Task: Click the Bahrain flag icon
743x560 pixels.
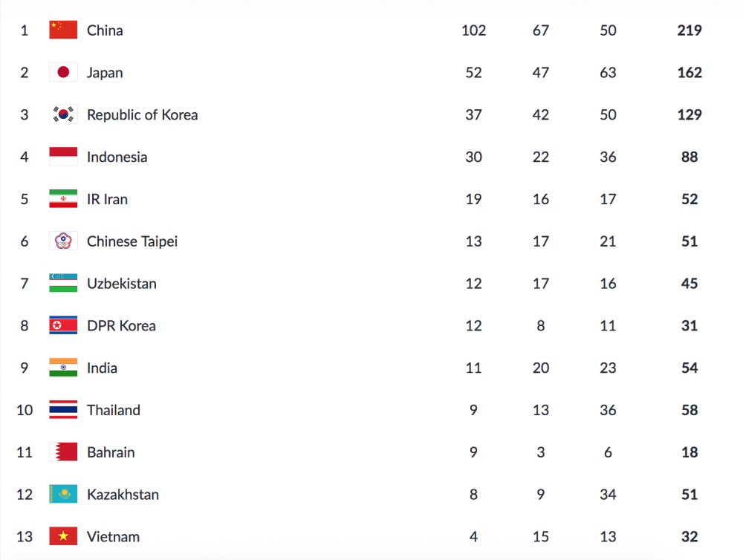Action: point(63,452)
